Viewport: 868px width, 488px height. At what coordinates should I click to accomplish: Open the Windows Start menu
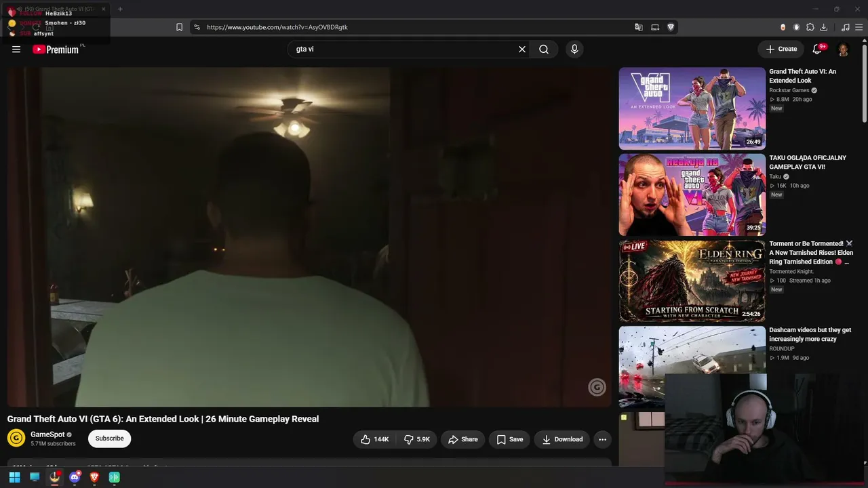pos(14,477)
